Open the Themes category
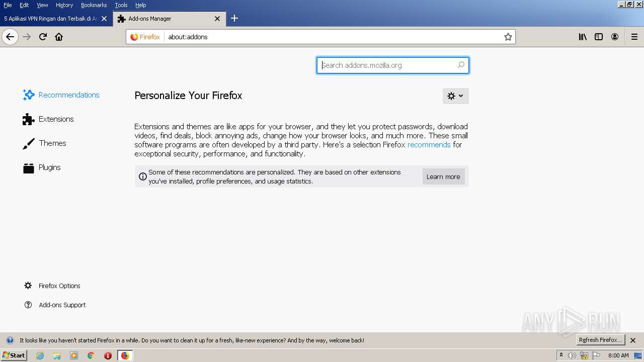This screenshot has width=644, height=362. [44, 143]
